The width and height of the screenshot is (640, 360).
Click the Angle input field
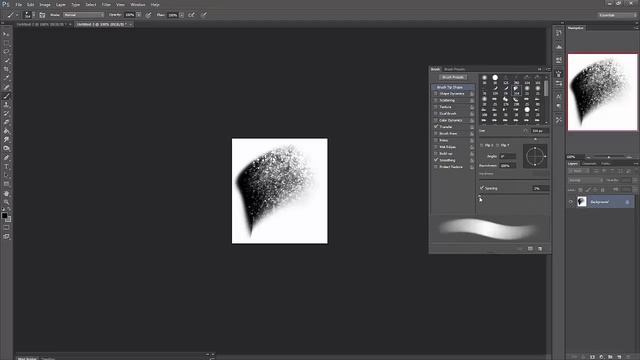tap(507, 156)
